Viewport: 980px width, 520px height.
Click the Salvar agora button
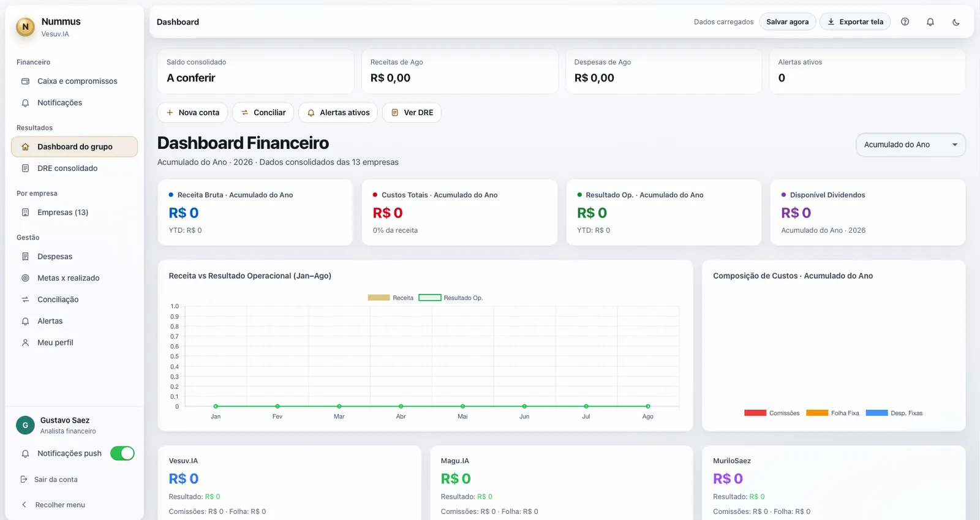tap(787, 21)
